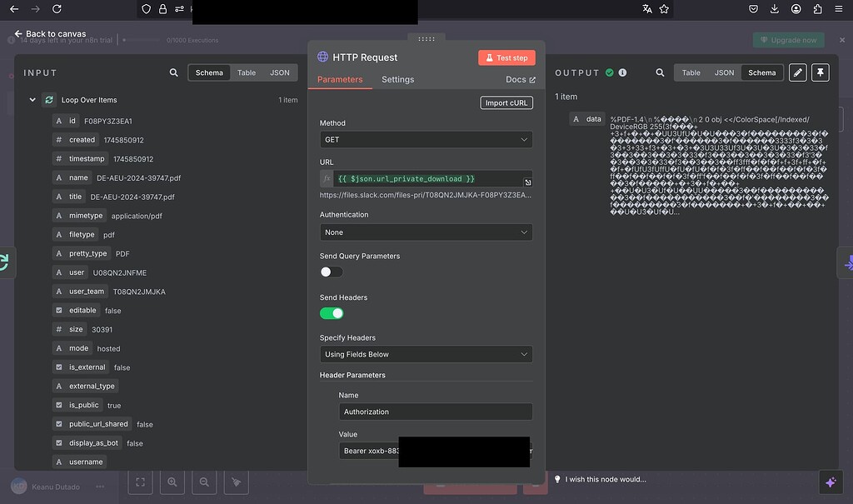Click the tidy-up broom icon in canvas controls
853x504 pixels.
(x=235, y=482)
